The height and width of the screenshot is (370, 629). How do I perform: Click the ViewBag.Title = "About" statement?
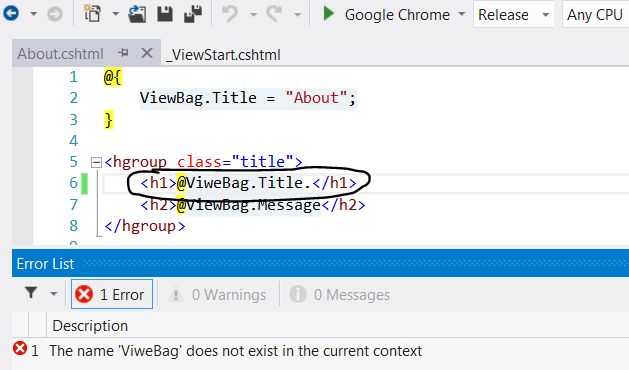click(248, 98)
